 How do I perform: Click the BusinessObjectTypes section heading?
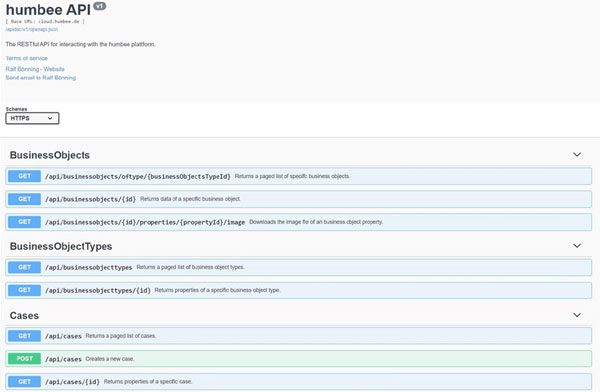click(x=61, y=246)
